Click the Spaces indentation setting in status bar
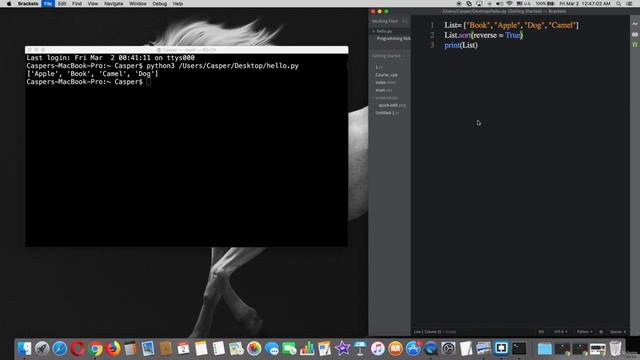The height and width of the screenshot is (360, 640). click(618, 332)
